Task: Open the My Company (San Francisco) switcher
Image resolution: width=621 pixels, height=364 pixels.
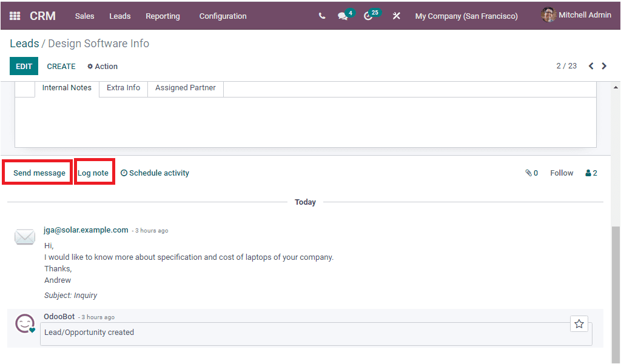Action: 466,15
